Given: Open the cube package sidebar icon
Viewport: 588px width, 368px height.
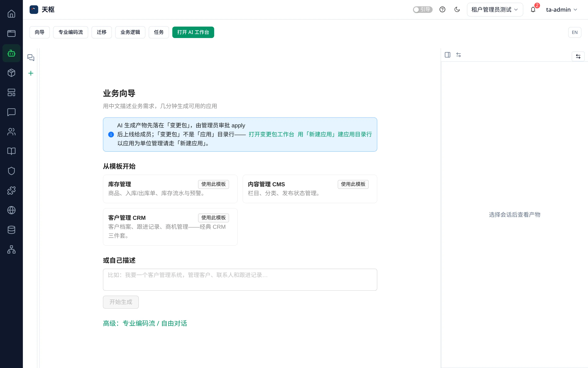Looking at the screenshot, I should (x=11, y=73).
